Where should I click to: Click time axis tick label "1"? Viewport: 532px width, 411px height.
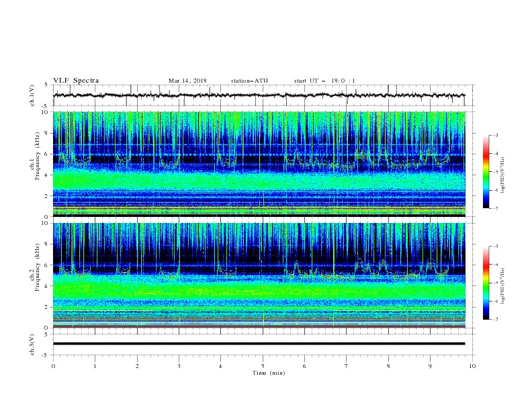(95, 366)
